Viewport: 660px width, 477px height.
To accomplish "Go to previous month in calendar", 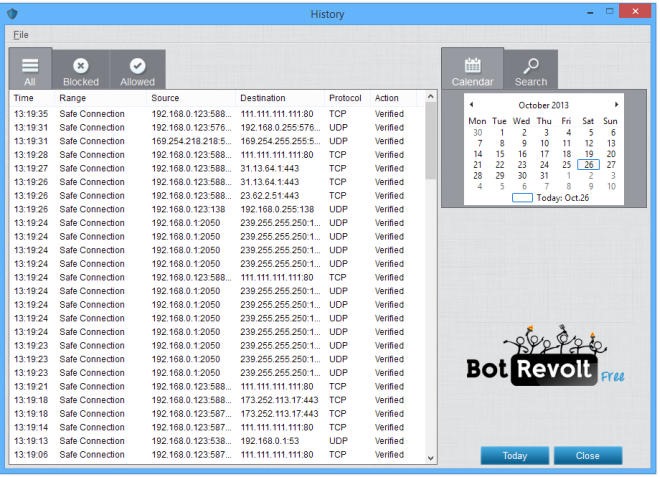I will click(471, 104).
